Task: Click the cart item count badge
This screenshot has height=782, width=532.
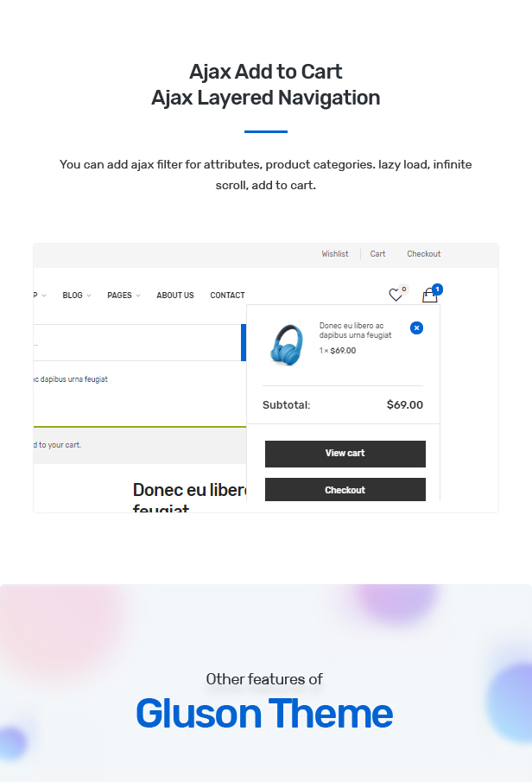Action: click(x=437, y=289)
